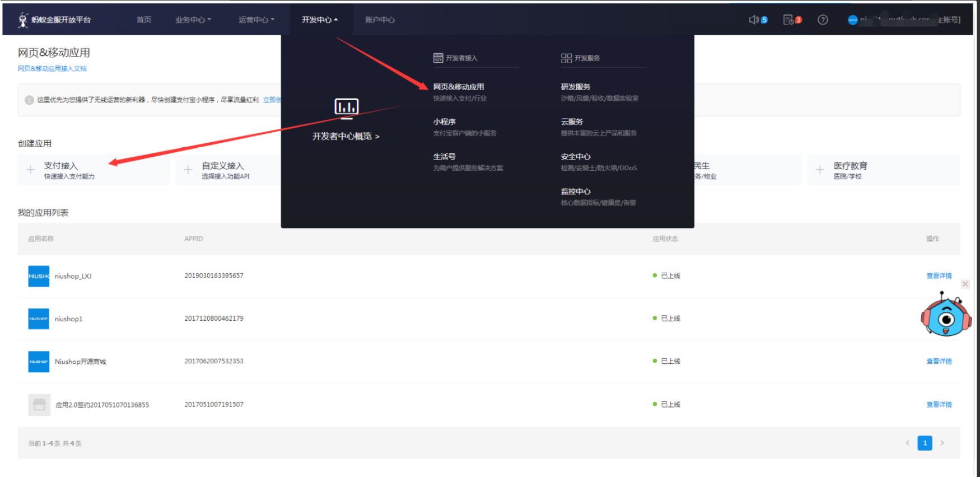This screenshot has height=477, width=980.
Task: Go to the 首页 tab
Action: [144, 20]
